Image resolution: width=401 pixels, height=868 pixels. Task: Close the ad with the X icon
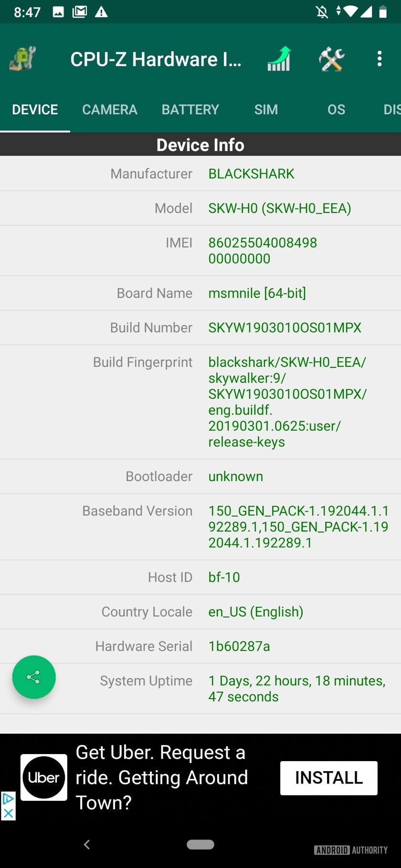click(8, 813)
